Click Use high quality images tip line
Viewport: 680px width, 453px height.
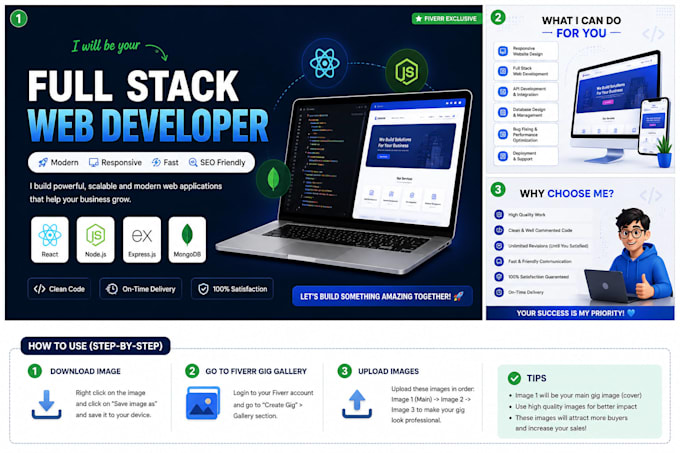(x=576, y=407)
